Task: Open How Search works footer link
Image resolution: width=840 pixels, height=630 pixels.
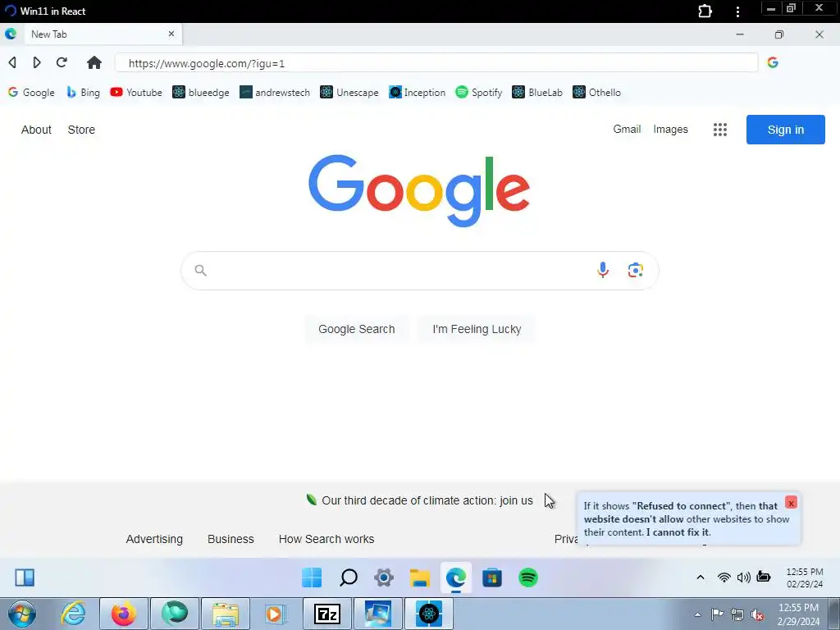Action: (x=326, y=539)
